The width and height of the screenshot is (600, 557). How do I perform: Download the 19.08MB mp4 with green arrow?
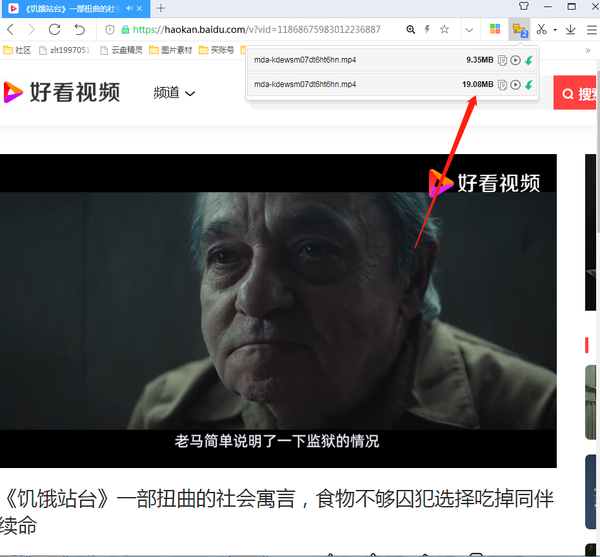[529, 85]
